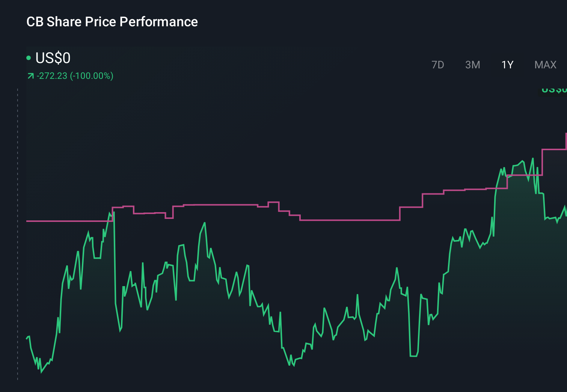Image resolution: width=567 pixels, height=392 pixels.
Task: Click the -100.00% percentage change text
Action: pyautogui.click(x=92, y=75)
